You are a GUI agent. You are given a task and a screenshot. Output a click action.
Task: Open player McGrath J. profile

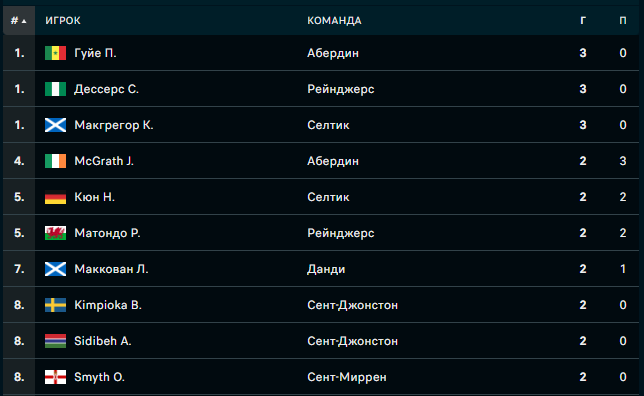(104, 161)
